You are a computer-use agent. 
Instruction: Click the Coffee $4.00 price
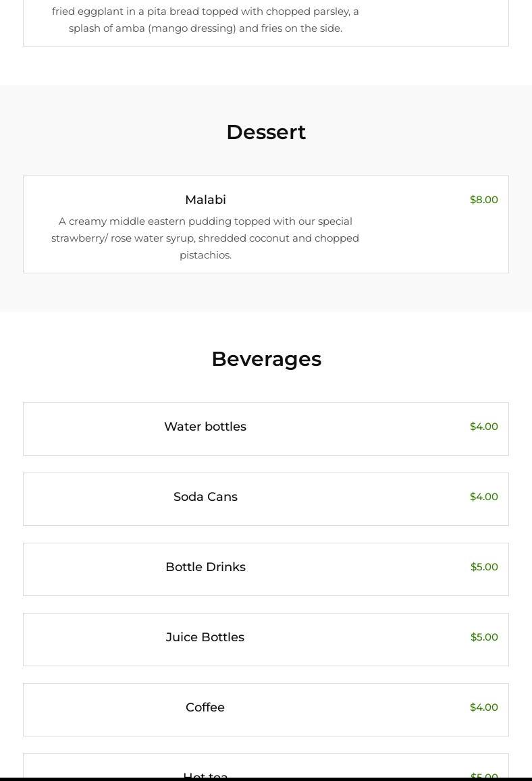(x=484, y=707)
